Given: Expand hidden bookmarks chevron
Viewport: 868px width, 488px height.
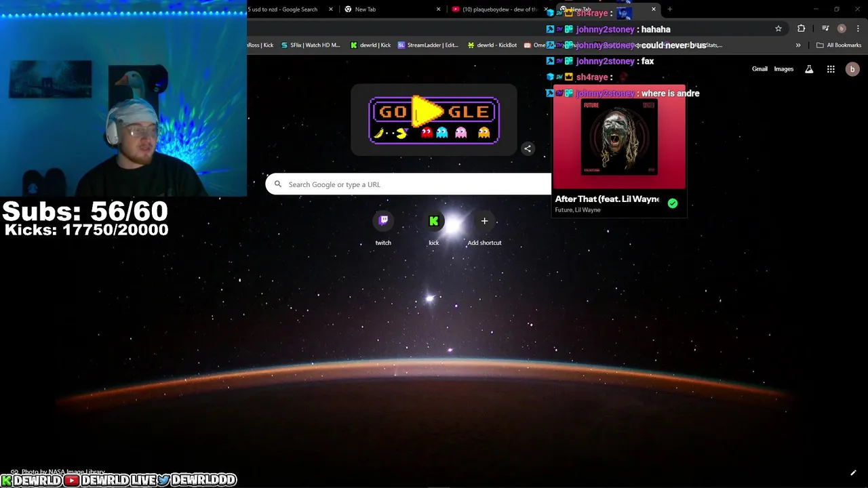Looking at the screenshot, I should pyautogui.click(x=798, y=45).
